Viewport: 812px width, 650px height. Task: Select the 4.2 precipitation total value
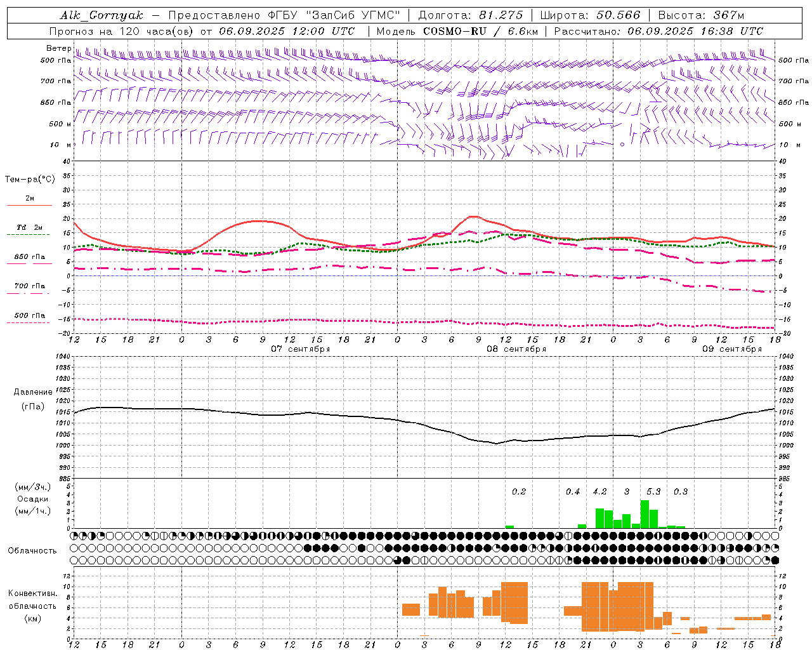pyautogui.click(x=599, y=491)
